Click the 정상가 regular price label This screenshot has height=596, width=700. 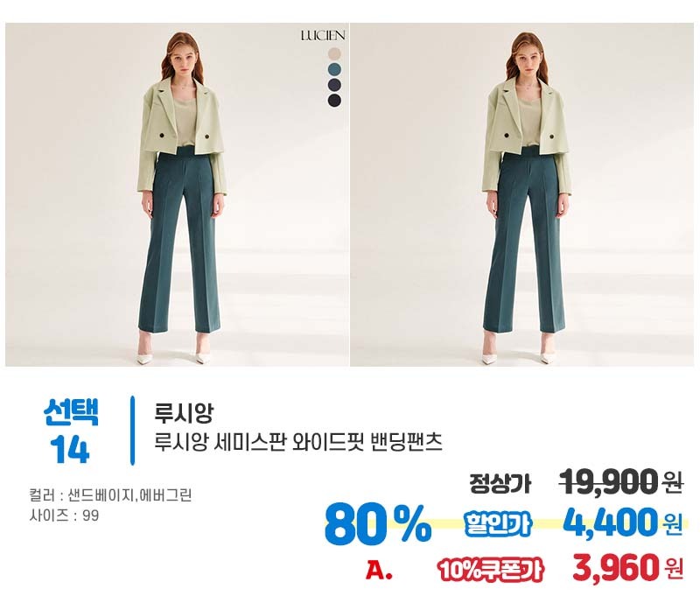tap(500, 483)
